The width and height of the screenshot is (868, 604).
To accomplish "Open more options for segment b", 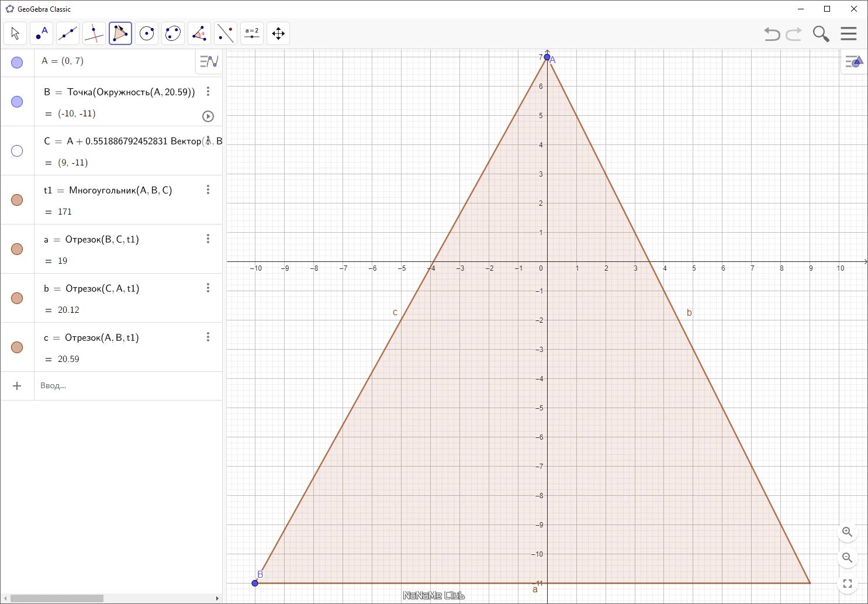I will (208, 288).
